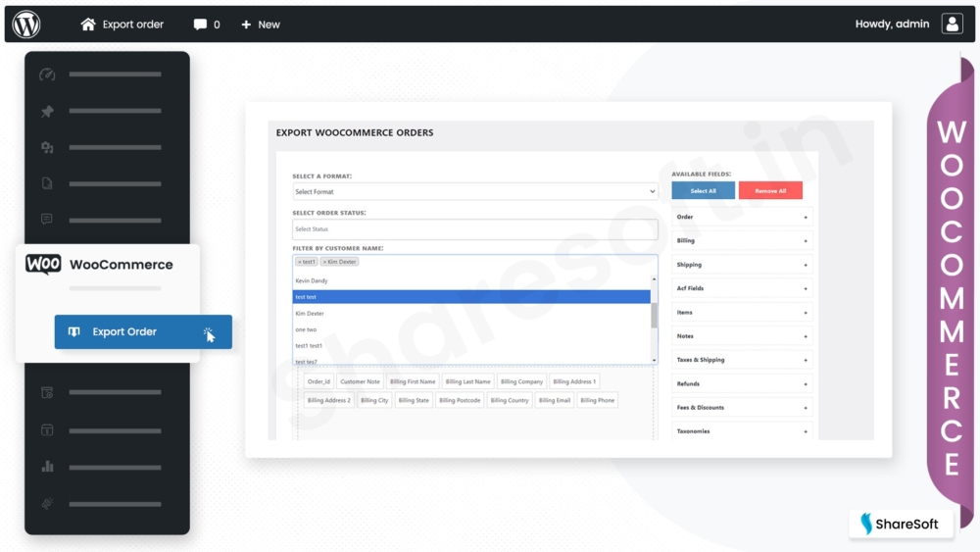Select the Export Order submenu item
This screenshot has width=980, height=552.
click(x=143, y=332)
